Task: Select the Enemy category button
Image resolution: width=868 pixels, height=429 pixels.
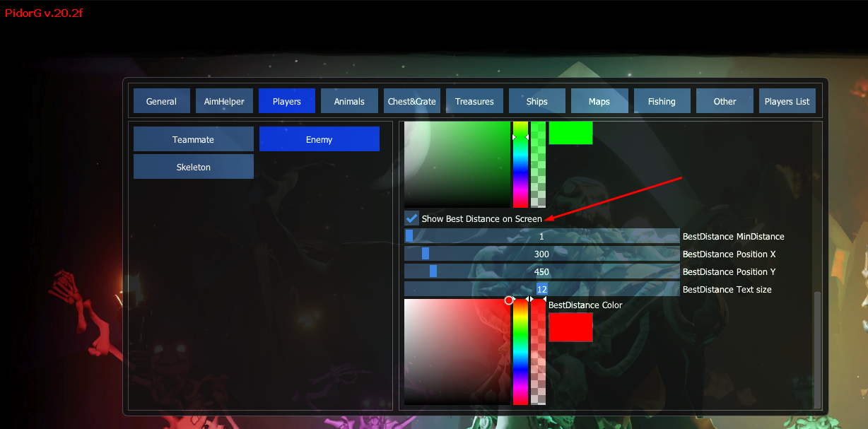Action: click(319, 139)
